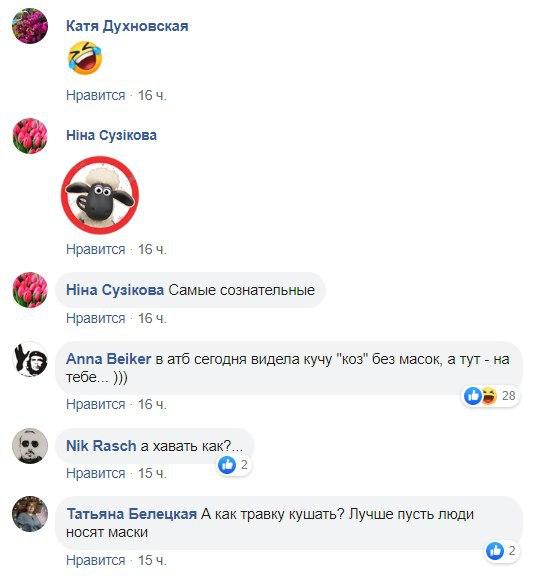View the 2 likes on Татьяна Белецкая's comment
This screenshot has width=560, height=576.
coord(502,551)
